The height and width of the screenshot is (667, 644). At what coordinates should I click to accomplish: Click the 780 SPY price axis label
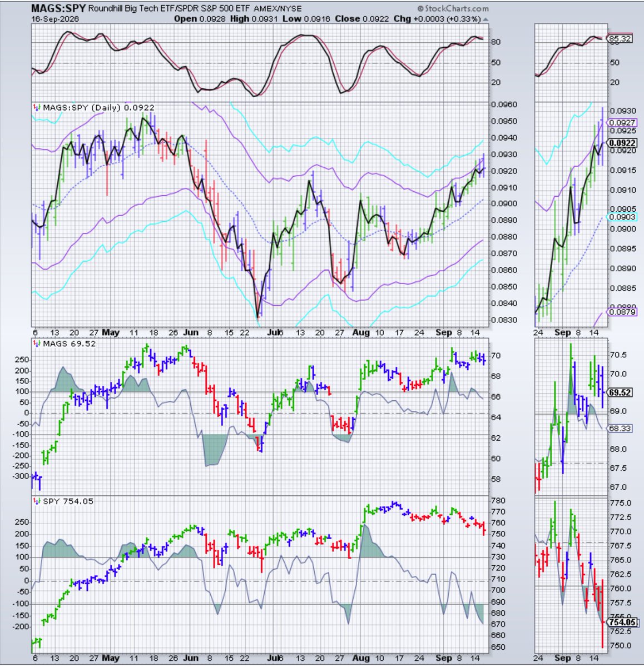pyautogui.click(x=499, y=500)
